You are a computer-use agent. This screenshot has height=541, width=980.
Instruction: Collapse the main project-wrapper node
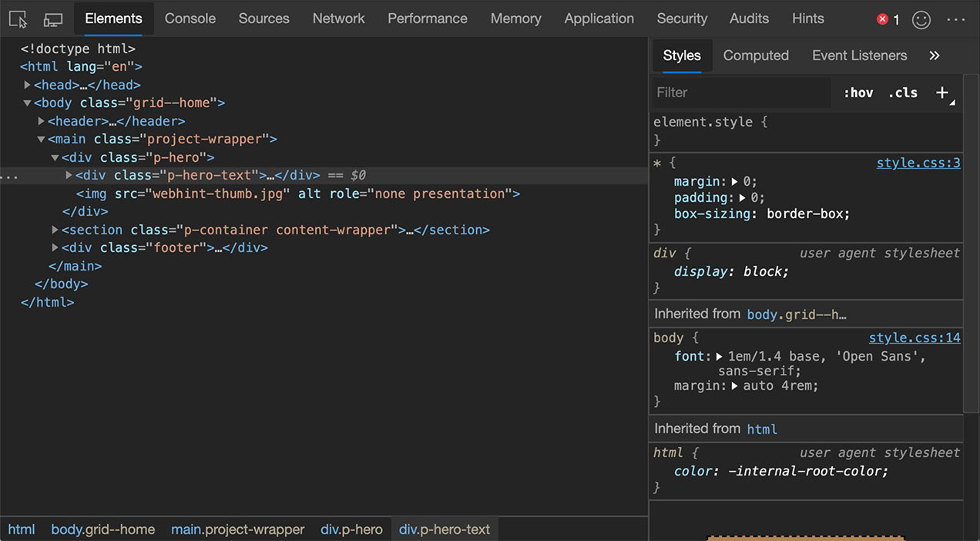click(42, 139)
